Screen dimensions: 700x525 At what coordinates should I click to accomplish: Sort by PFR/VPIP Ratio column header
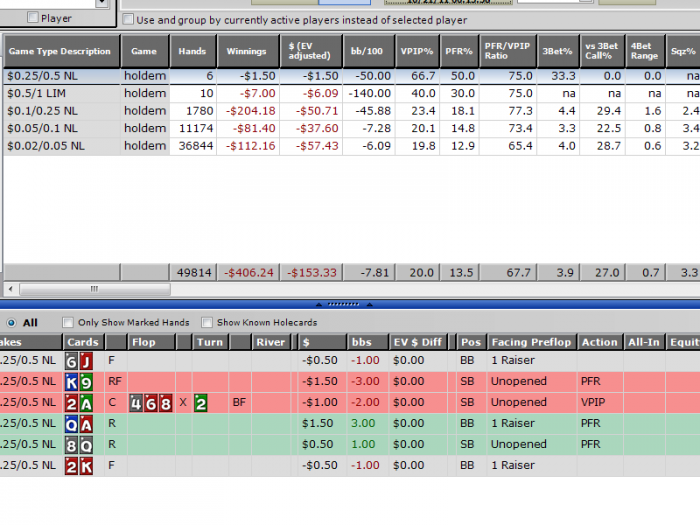(x=508, y=51)
